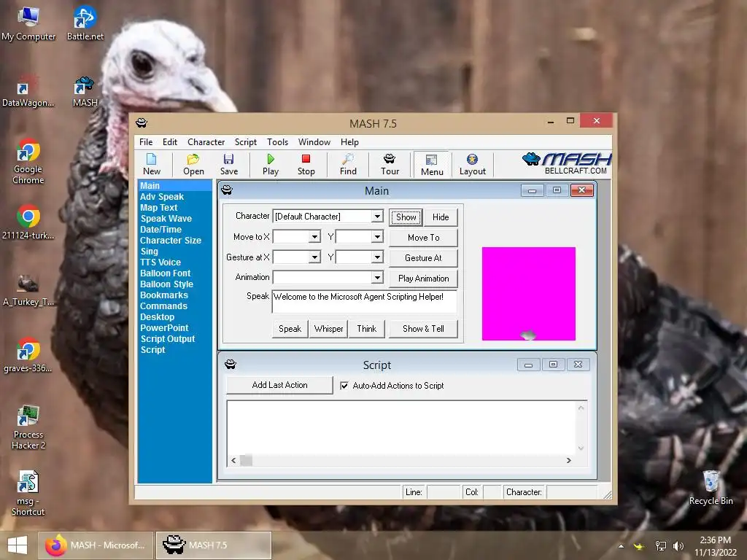
Task: Click the Add Last Action button
Action: coord(279,385)
